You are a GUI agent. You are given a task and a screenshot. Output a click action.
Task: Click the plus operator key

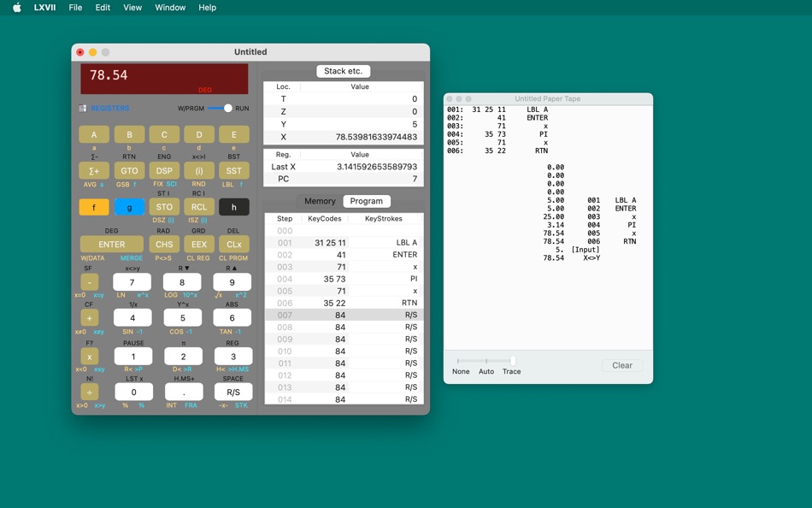tap(90, 318)
